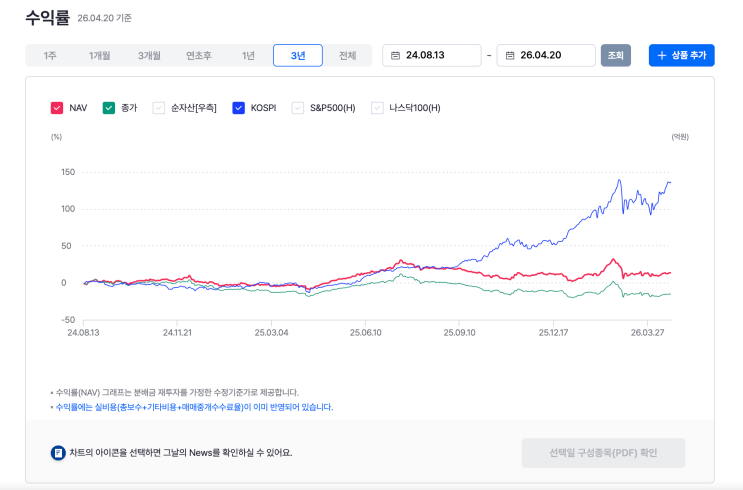Image resolution: width=743 pixels, height=490 pixels.
Task: Click the 상품 추가 button
Action: 681,55
